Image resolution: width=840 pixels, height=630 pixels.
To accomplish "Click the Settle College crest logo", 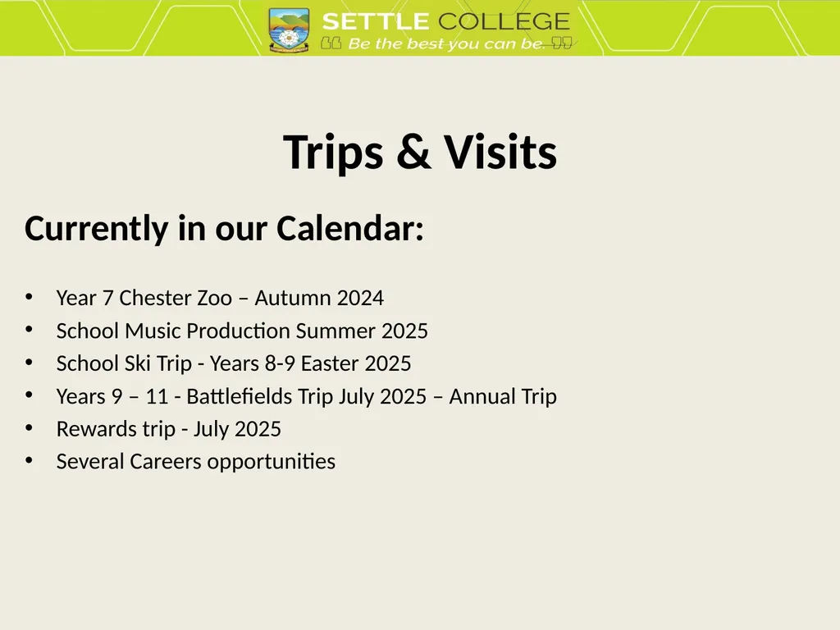I will (x=289, y=30).
